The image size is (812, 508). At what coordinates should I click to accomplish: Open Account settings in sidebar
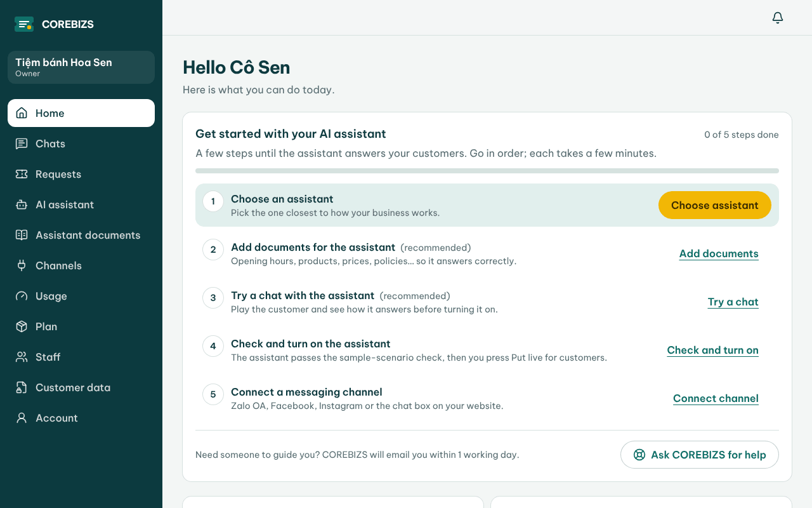tap(81, 418)
